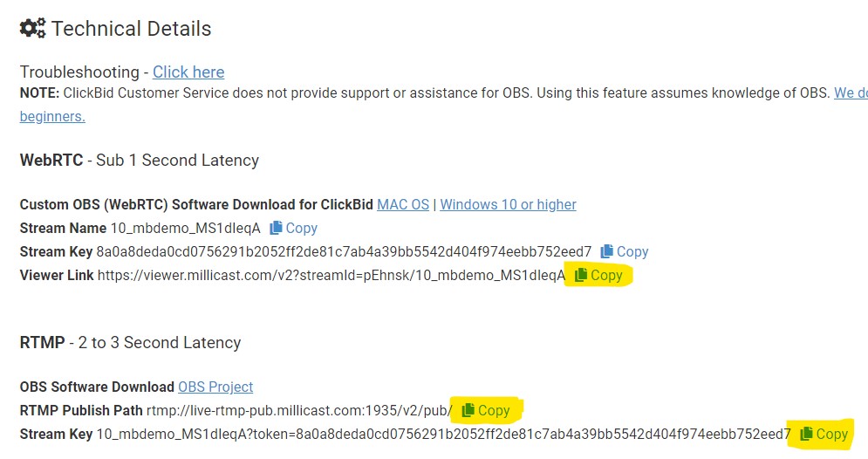
Task: Copy the WebRTC Stream Key
Action: (x=624, y=251)
